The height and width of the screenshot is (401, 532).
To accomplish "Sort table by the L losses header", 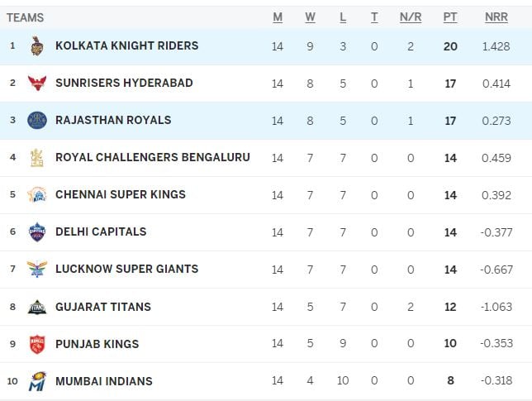I will [x=343, y=17].
